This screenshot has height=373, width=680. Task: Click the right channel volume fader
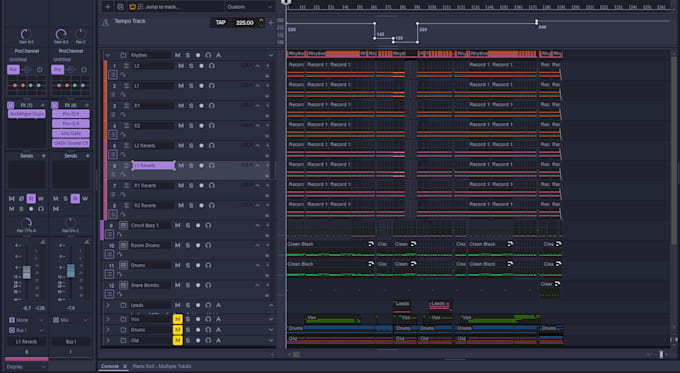(x=71, y=270)
